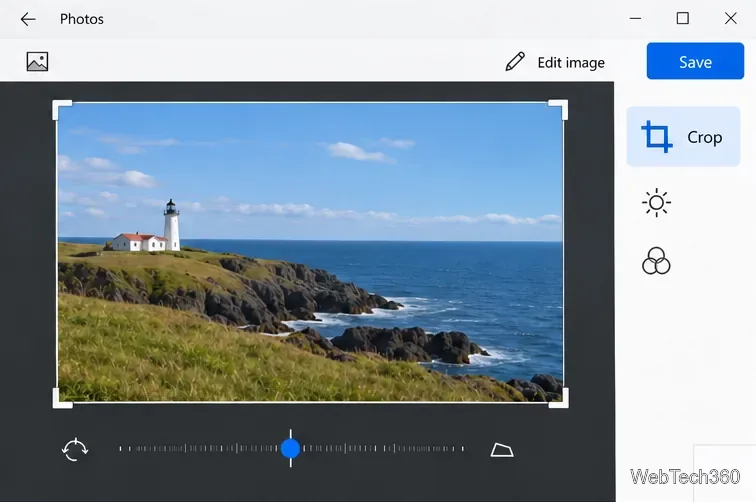
Task: Click the top-left crop corner handle
Action: tap(62, 109)
